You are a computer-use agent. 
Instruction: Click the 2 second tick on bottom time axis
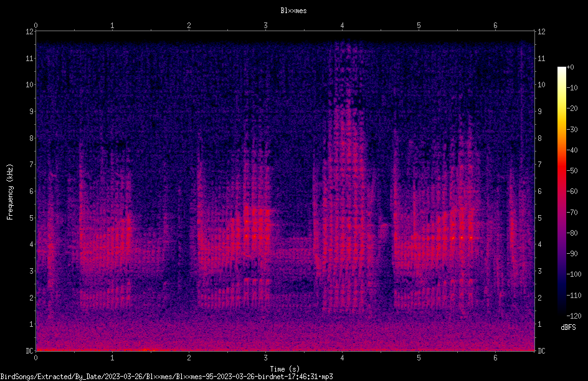(189, 358)
